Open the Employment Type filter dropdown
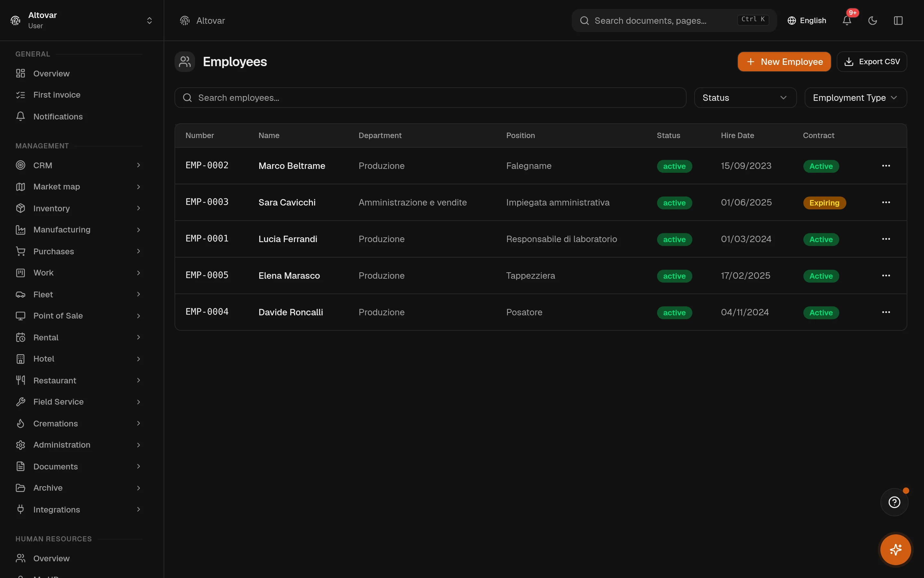 [x=855, y=98]
